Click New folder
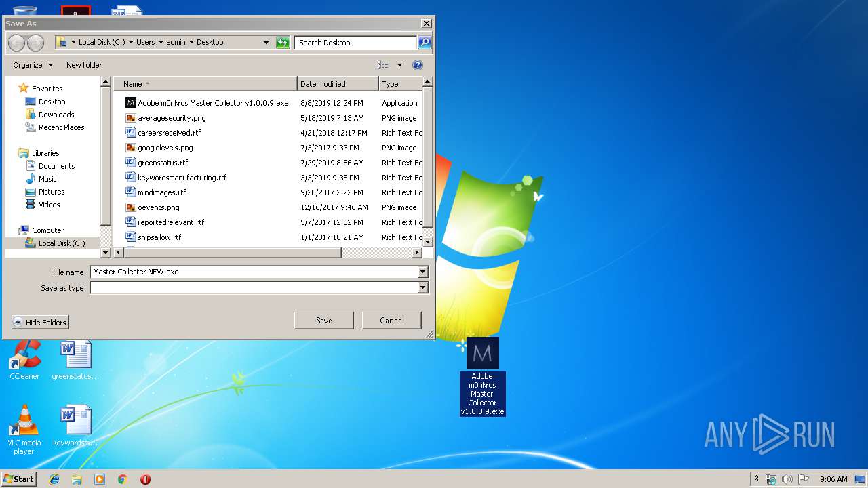 point(84,65)
